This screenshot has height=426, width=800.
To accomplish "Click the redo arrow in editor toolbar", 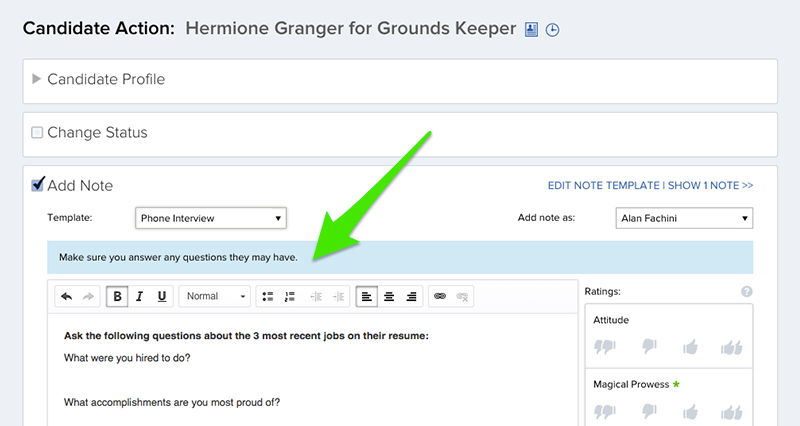I will [88, 296].
